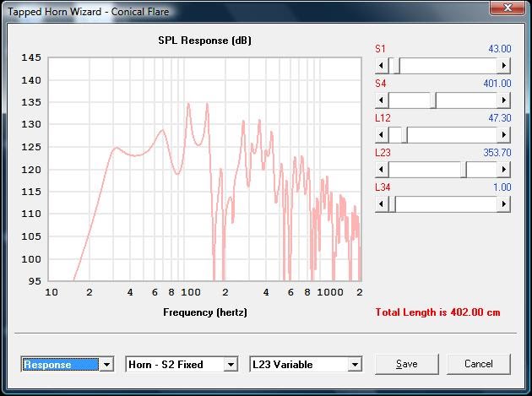
Task: Click the red L23 label
Action: (x=383, y=153)
